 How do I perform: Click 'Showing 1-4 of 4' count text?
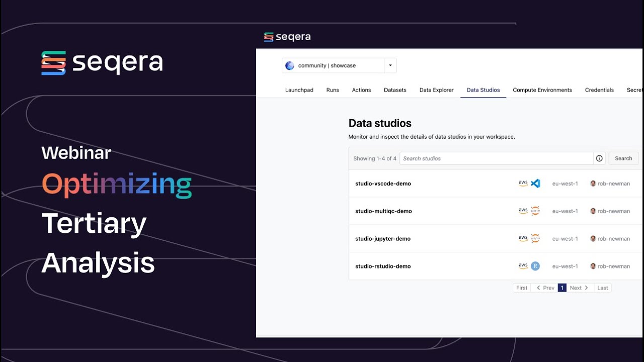tap(375, 158)
